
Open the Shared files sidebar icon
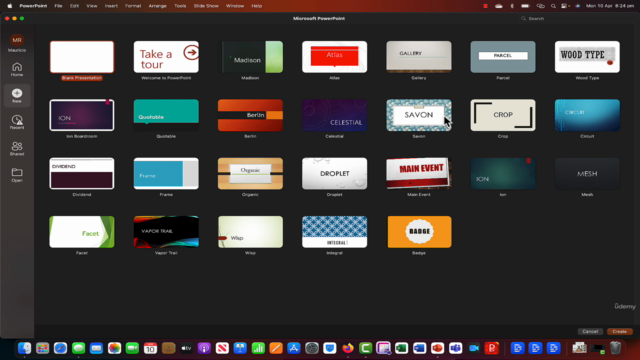(x=17, y=149)
